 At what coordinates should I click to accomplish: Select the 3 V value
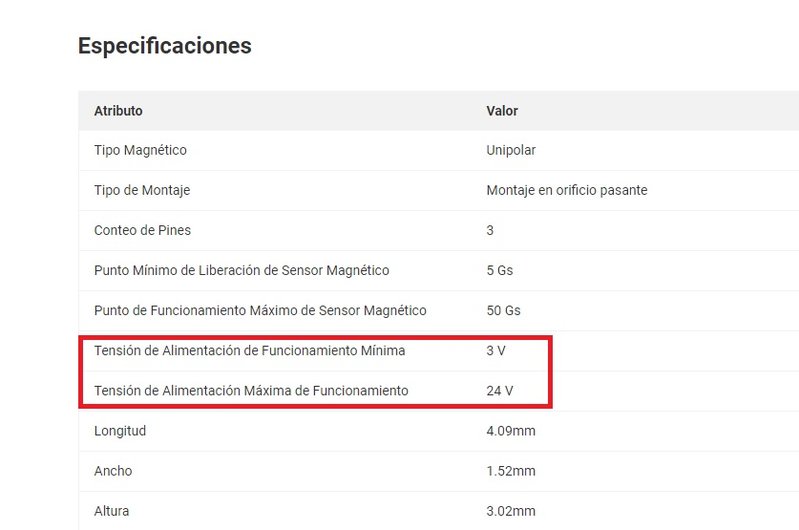(x=495, y=351)
